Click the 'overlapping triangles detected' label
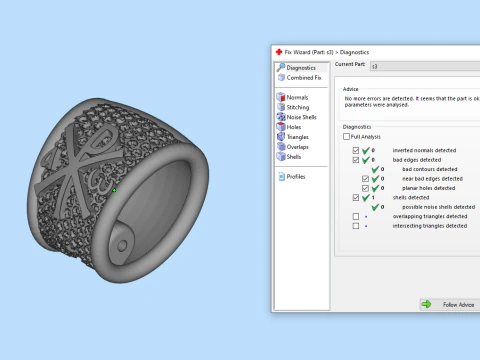 click(430, 216)
